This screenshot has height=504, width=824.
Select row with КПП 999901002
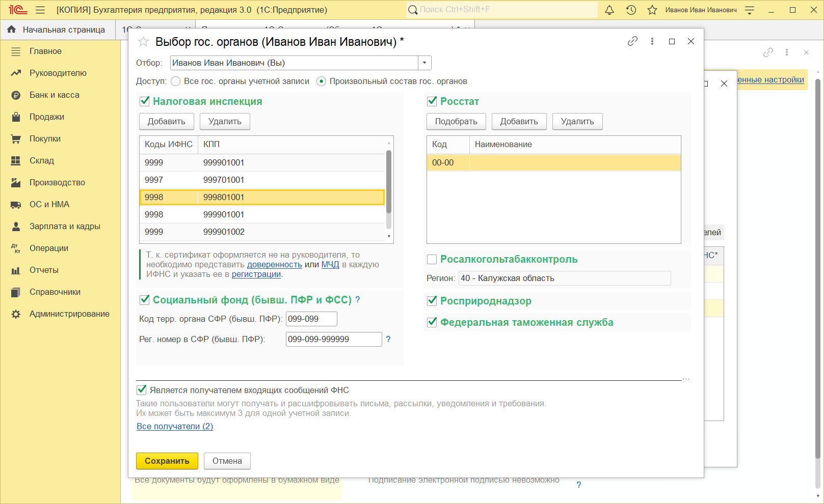262,232
